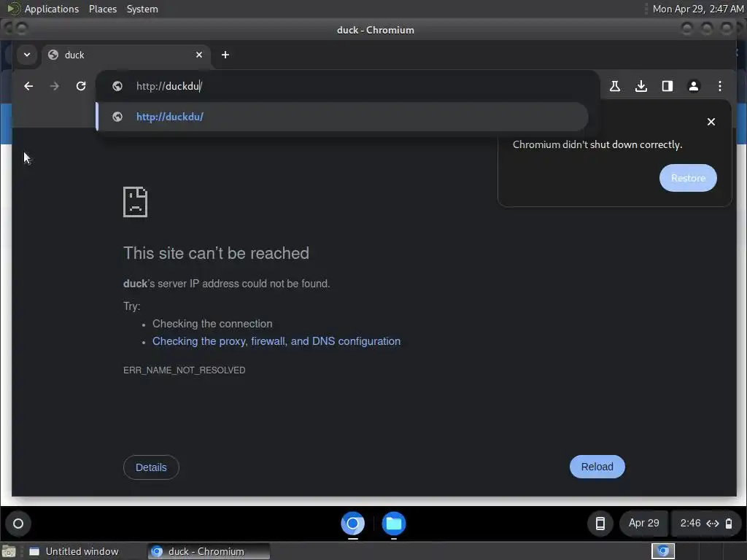Select duck - Chromium taskbar item

coord(209,551)
